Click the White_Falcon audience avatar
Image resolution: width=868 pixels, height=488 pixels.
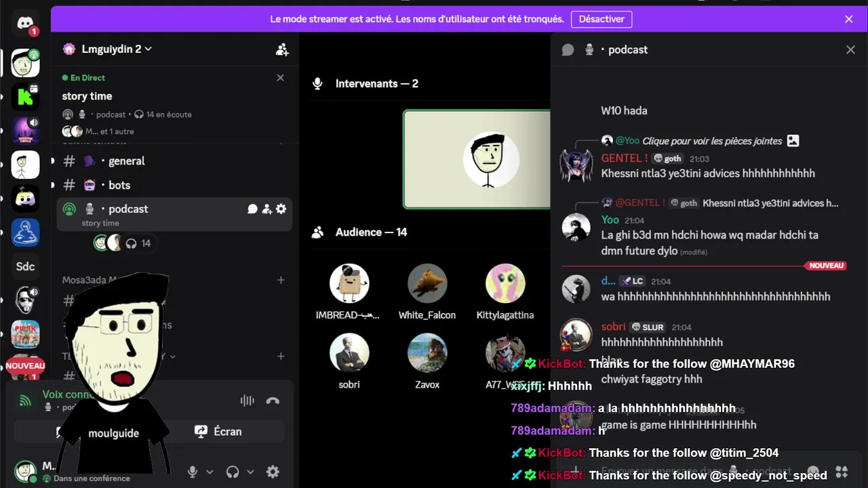[x=427, y=283]
